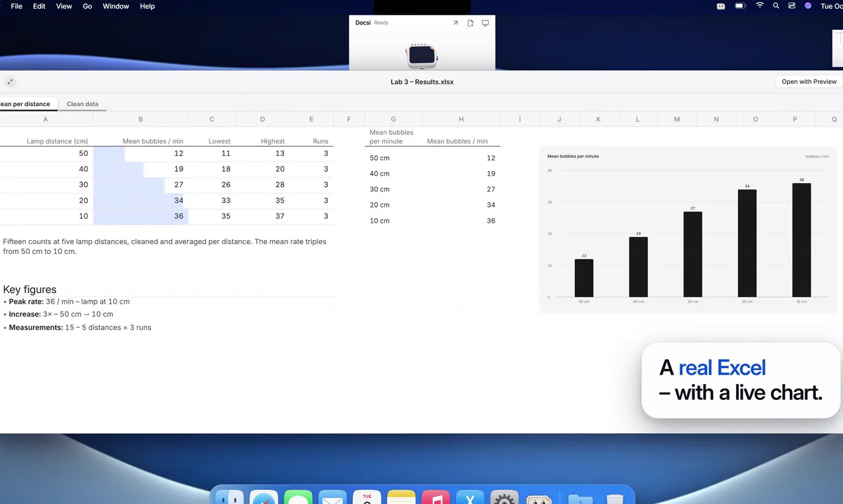Open Music from the Dock
The image size is (843, 504).
click(436, 497)
